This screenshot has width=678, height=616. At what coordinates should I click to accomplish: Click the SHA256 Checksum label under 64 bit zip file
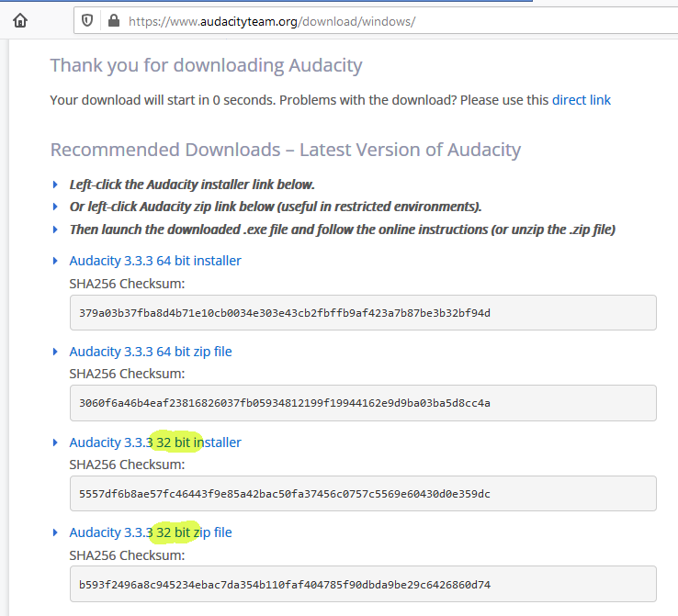(x=127, y=374)
